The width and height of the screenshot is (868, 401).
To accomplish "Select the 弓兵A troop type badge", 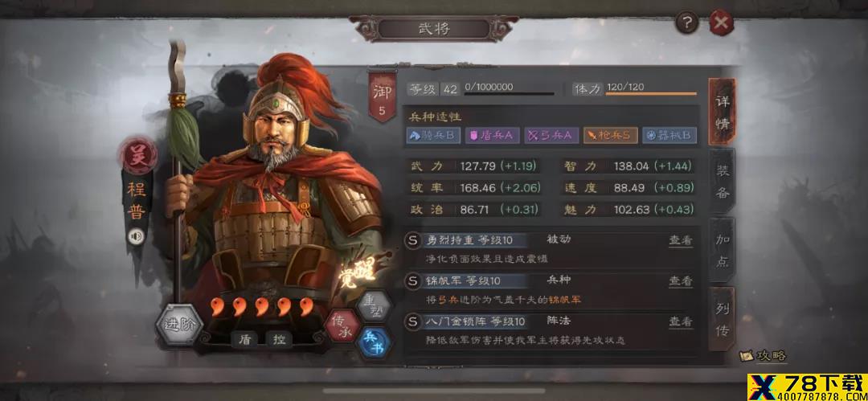I will pos(551,136).
